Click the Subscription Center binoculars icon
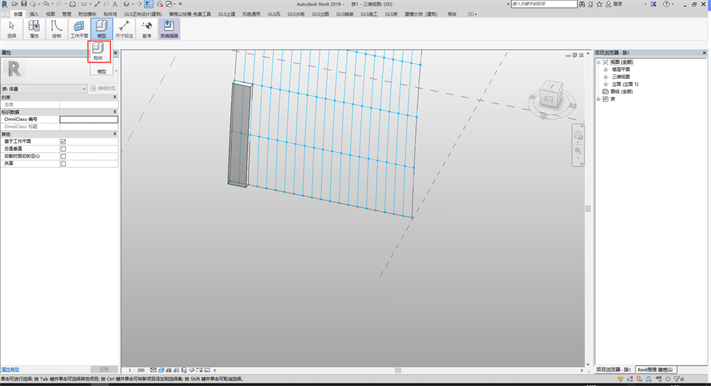 coord(582,4)
